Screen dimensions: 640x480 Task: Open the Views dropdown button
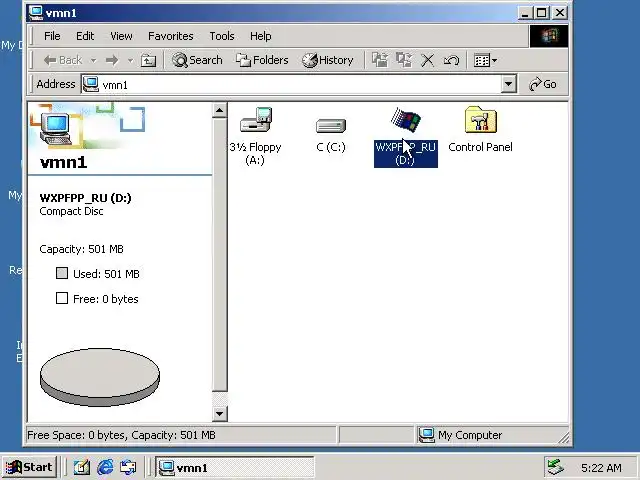pos(485,60)
